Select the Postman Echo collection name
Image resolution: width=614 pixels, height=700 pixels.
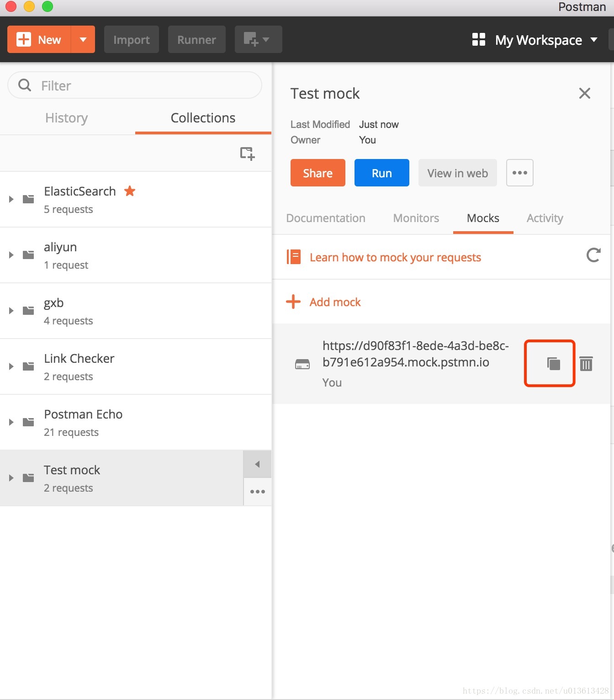[84, 414]
